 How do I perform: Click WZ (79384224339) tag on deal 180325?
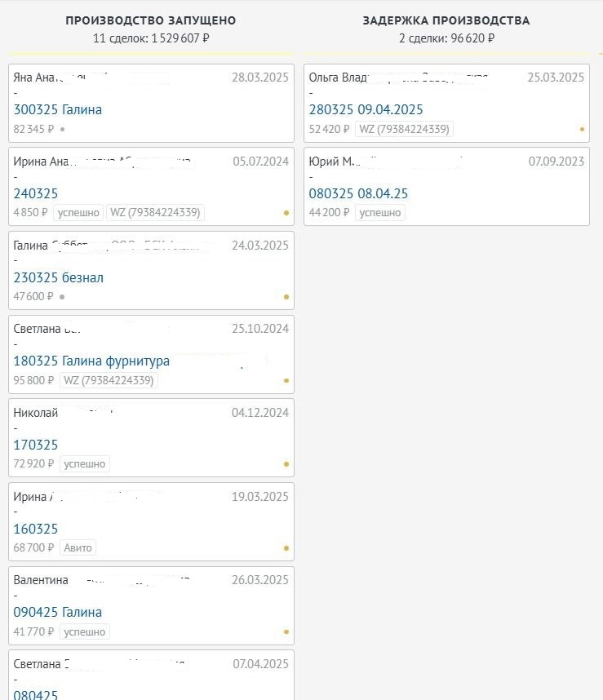(x=109, y=381)
